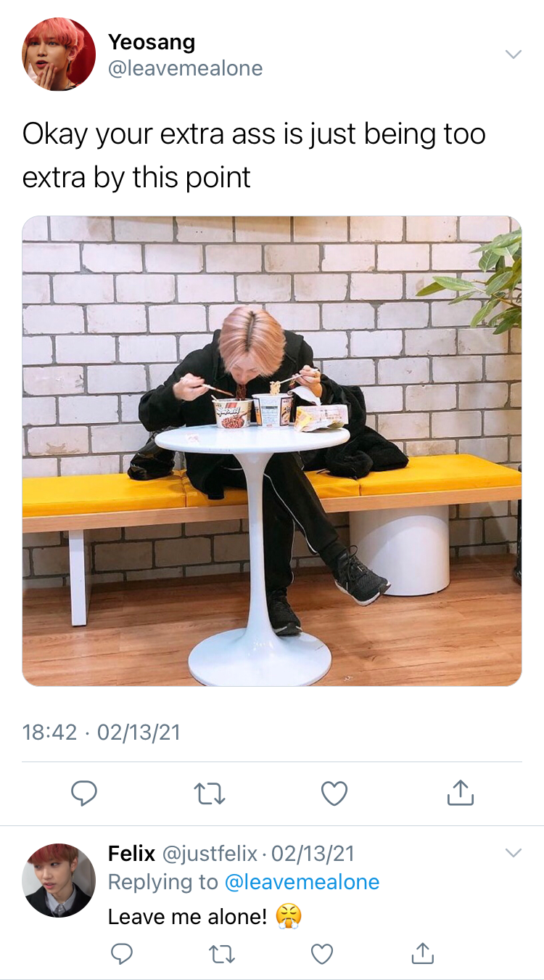Open the Felix display name
Screen dimensions: 544x980
131,854
